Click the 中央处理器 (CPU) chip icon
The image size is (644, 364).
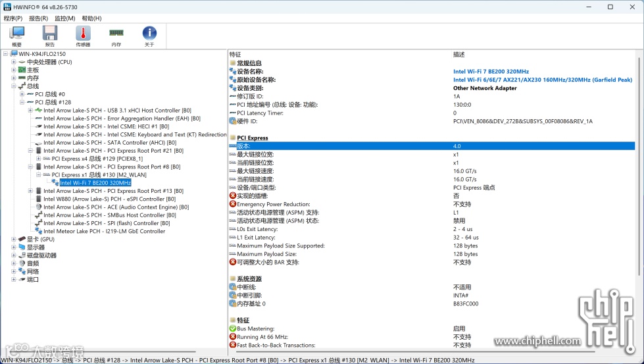22,62
